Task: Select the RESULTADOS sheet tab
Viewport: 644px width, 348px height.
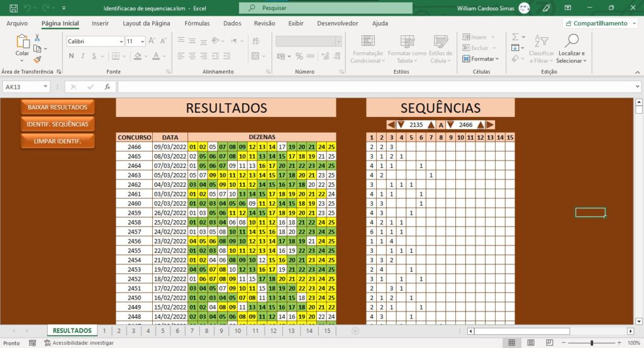Action: point(72,331)
